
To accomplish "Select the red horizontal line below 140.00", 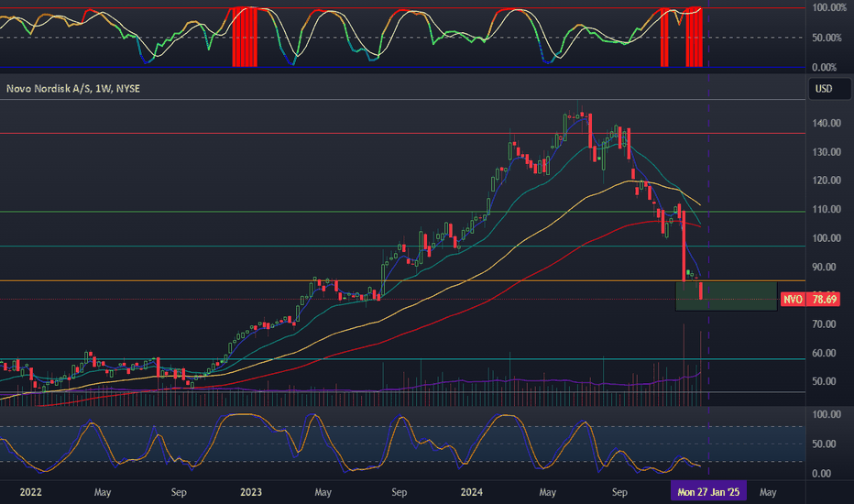I will tap(402, 133).
